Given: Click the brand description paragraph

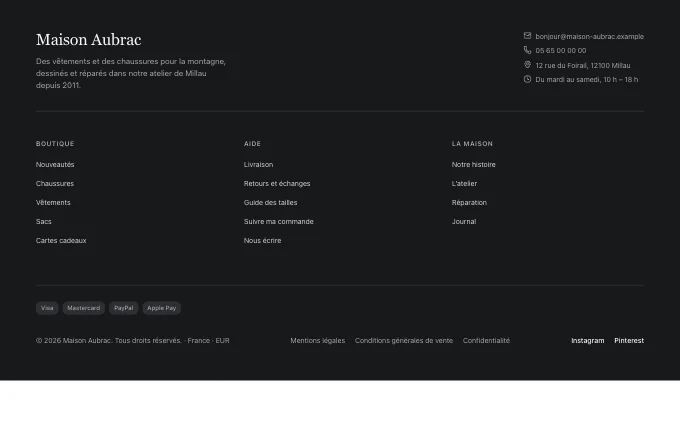Looking at the screenshot, I should point(131,74).
